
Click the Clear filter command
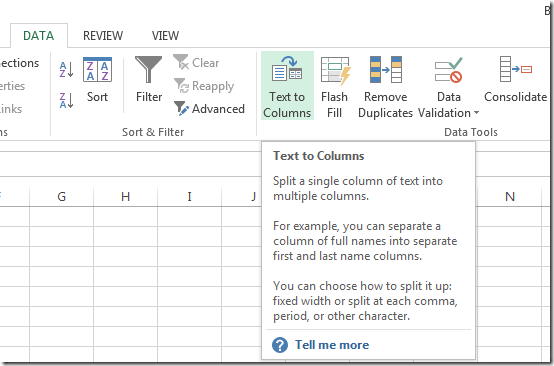196,63
